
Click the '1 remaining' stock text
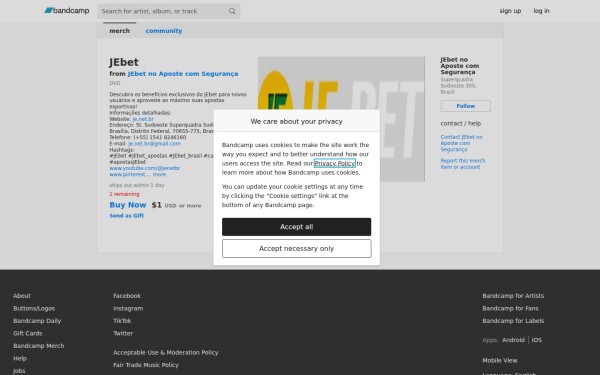[x=124, y=194]
